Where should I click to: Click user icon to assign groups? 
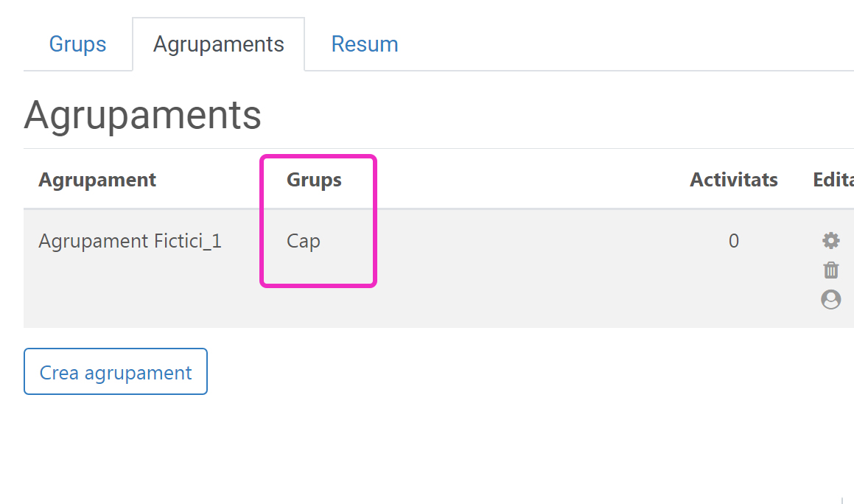click(830, 299)
